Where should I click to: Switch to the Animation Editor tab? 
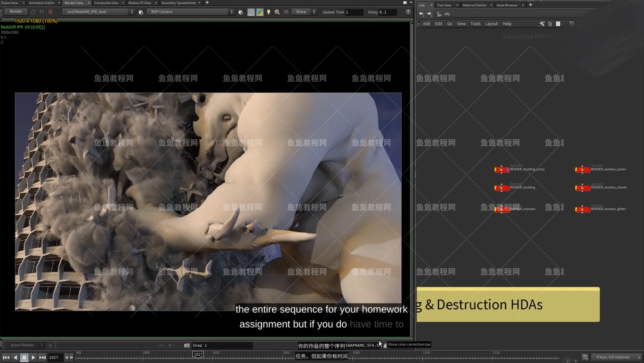(41, 3)
